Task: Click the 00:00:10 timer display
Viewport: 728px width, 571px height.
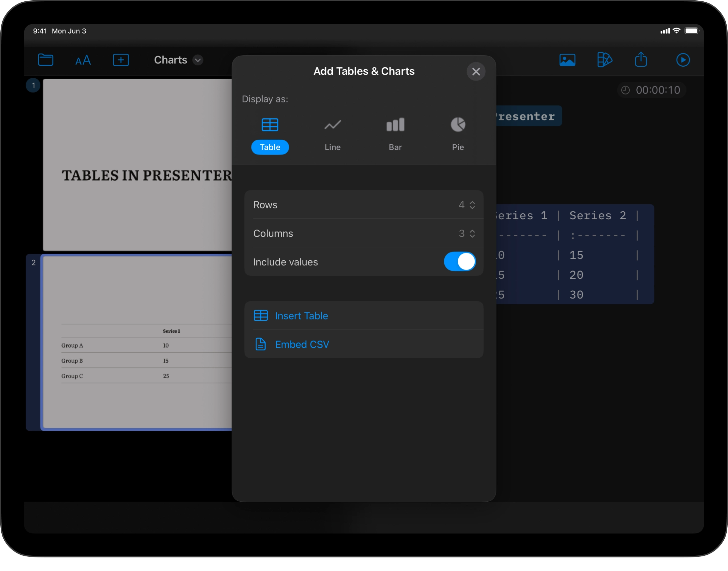Action: click(652, 90)
